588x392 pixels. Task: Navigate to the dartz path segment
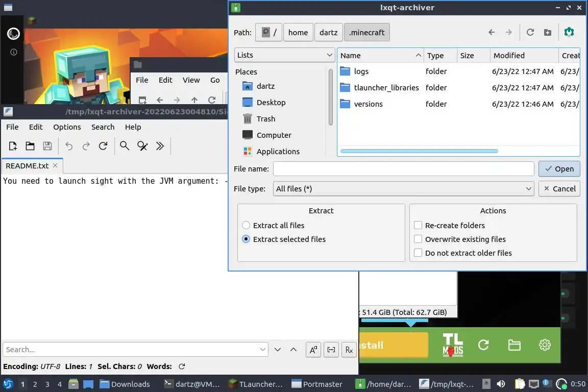pyautogui.click(x=328, y=32)
